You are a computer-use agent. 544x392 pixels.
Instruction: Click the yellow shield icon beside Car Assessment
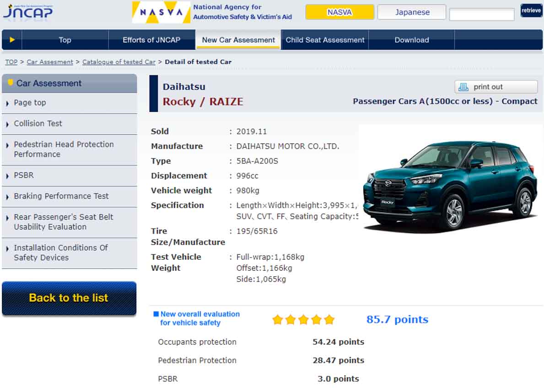point(11,83)
